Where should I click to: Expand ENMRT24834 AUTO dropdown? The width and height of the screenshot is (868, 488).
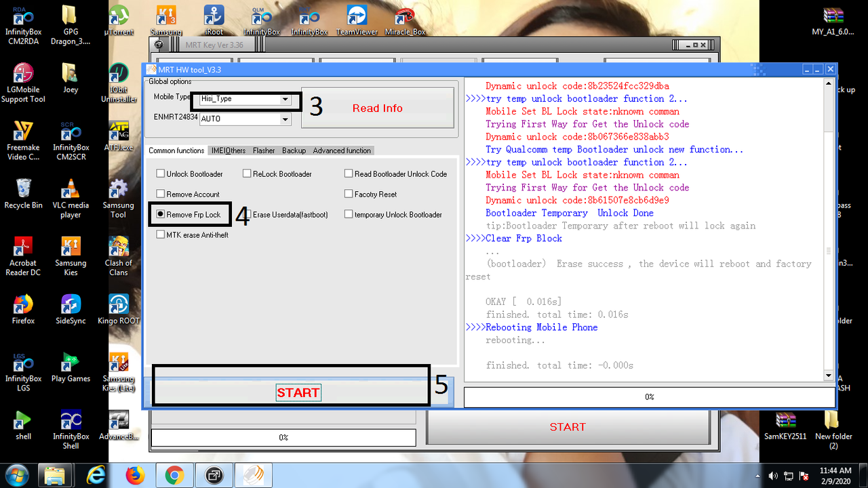tap(285, 119)
